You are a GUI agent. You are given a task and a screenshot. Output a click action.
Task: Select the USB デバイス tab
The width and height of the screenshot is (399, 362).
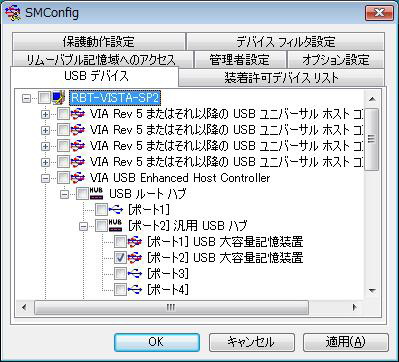click(96, 76)
